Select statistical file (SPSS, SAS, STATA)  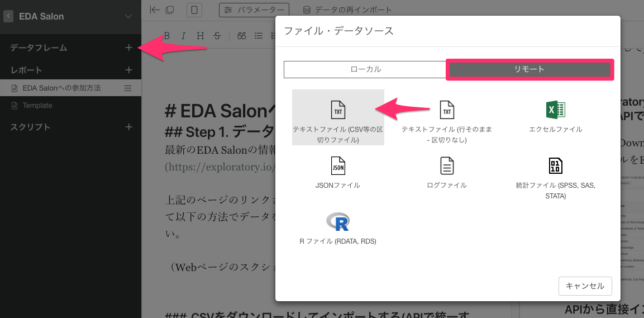tap(556, 178)
